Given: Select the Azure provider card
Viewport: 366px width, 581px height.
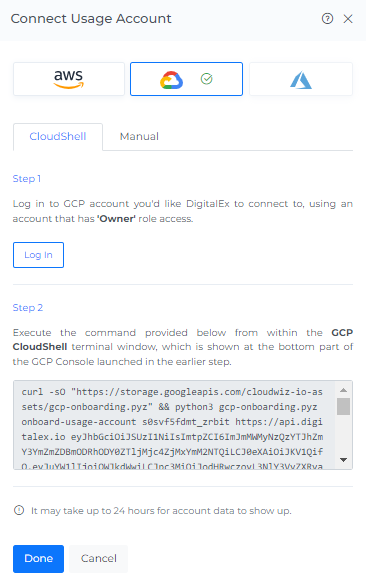Looking at the screenshot, I should (301, 79).
